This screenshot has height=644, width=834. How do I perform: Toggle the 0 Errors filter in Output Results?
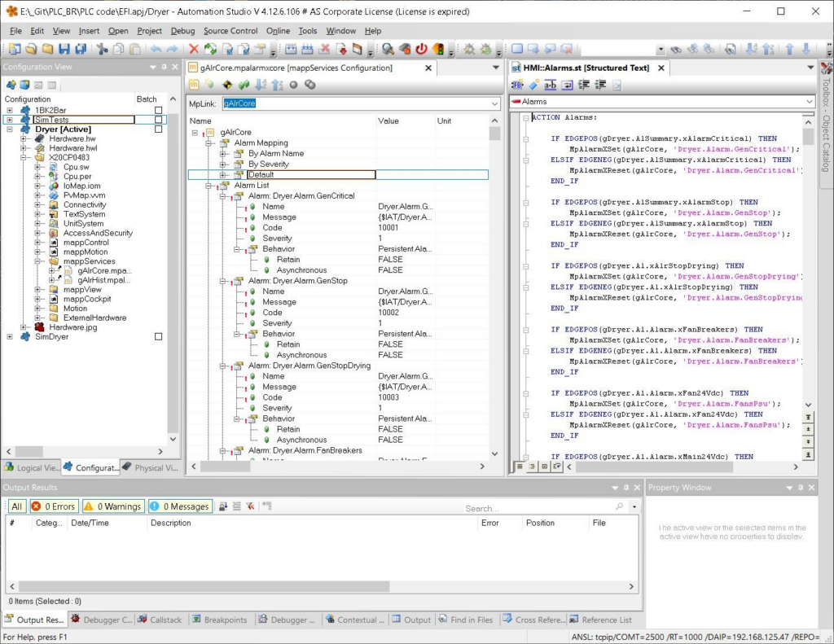click(53, 506)
